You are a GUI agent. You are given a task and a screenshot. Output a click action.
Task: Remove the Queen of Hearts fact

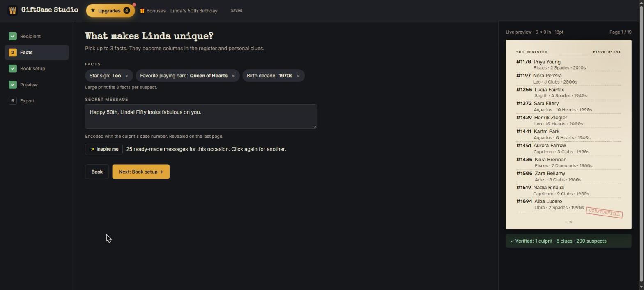pyautogui.click(x=233, y=76)
